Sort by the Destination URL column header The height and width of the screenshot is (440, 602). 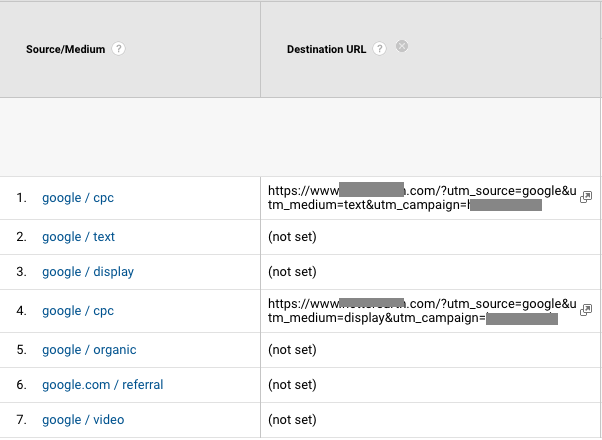click(326, 48)
